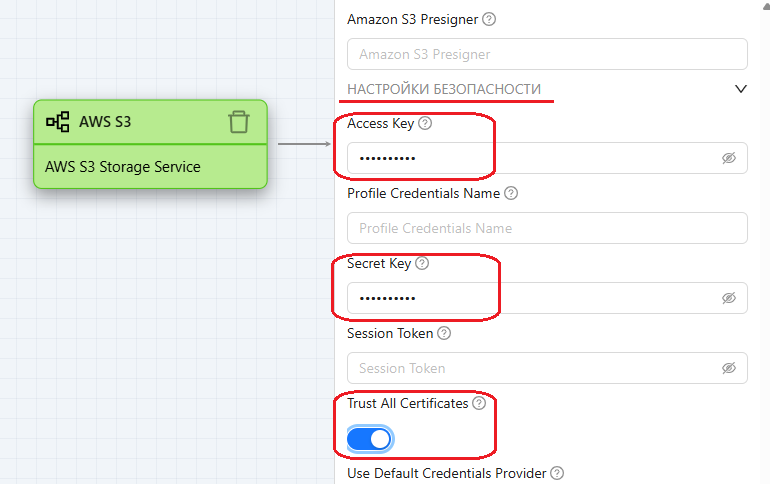
Task: Click help icon beside Secret Key
Action: coord(421,264)
